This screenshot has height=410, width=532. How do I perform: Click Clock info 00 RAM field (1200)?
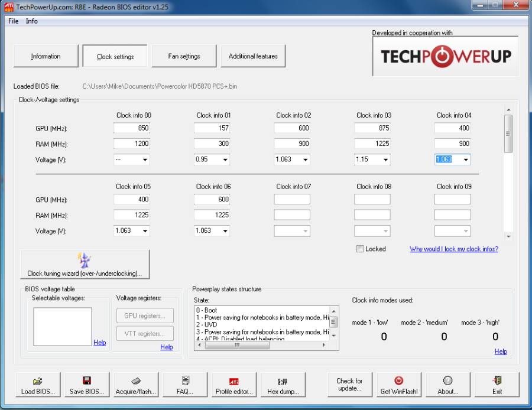click(132, 144)
